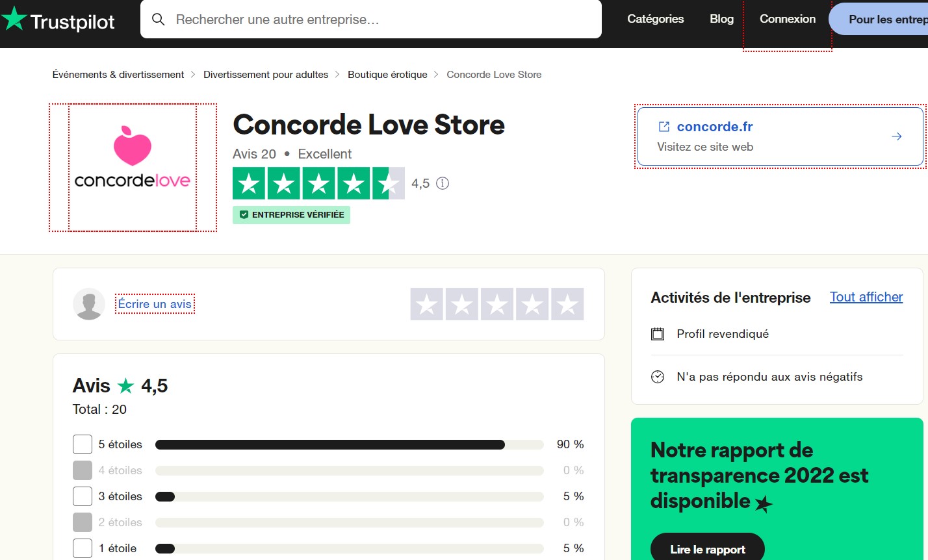Go to Événements & divertissement breadcrumb
928x560 pixels.
coord(118,75)
